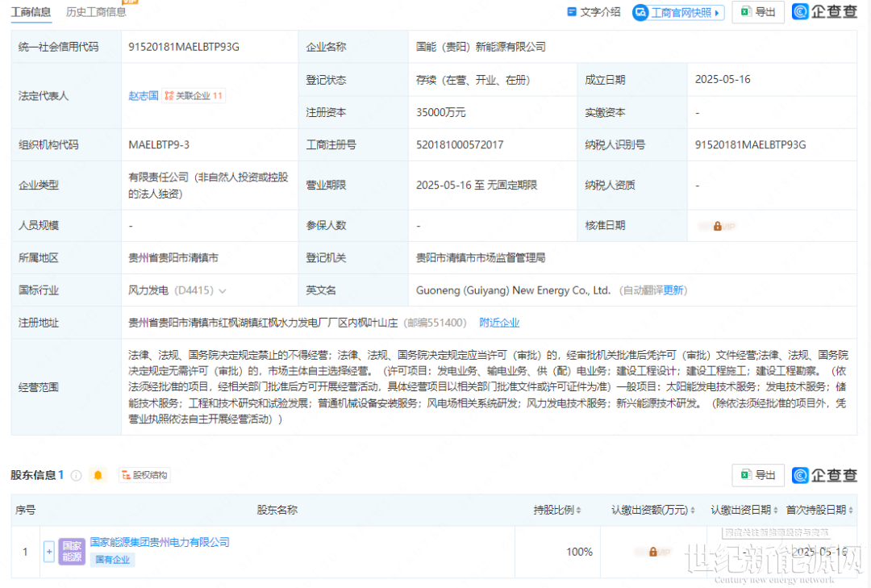
Task: Switch to 工商信息 tab
Action: (x=31, y=12)
